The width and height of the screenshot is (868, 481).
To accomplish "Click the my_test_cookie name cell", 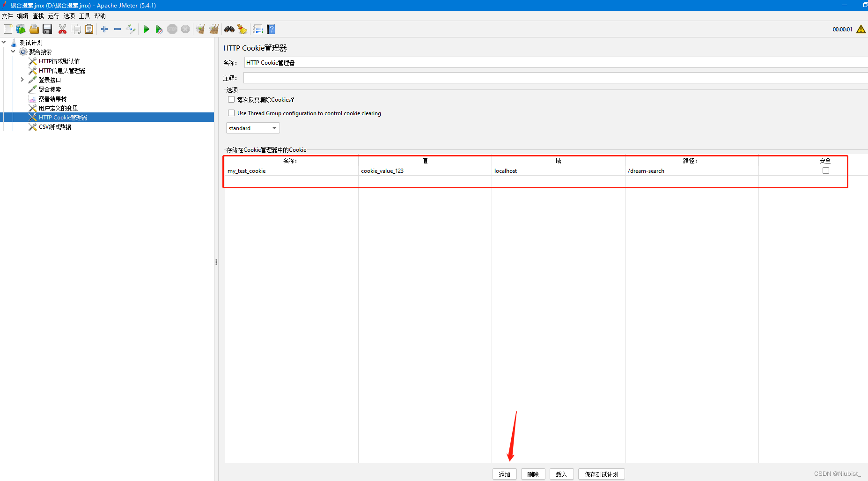I will click(292, 171).
